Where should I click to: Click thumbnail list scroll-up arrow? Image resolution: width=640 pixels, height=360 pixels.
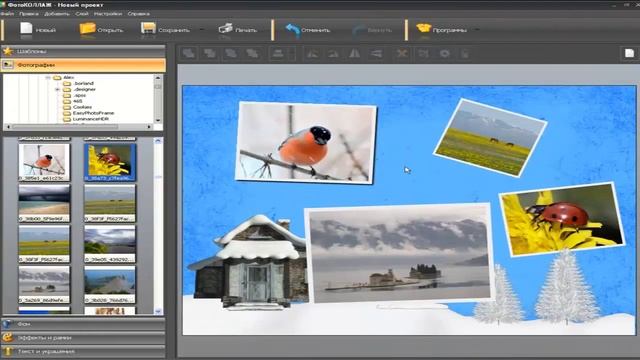pos(158,141)
